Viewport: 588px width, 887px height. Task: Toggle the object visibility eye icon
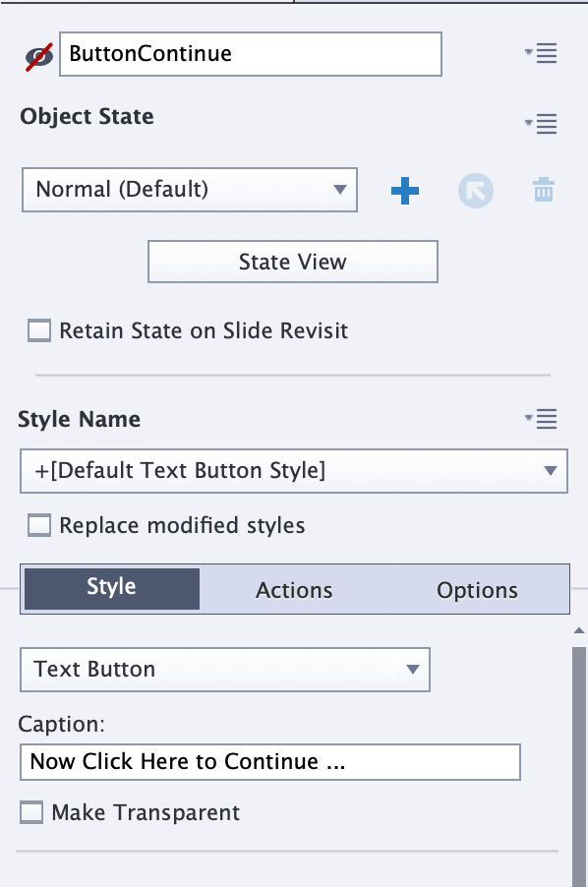click(39, 57)
